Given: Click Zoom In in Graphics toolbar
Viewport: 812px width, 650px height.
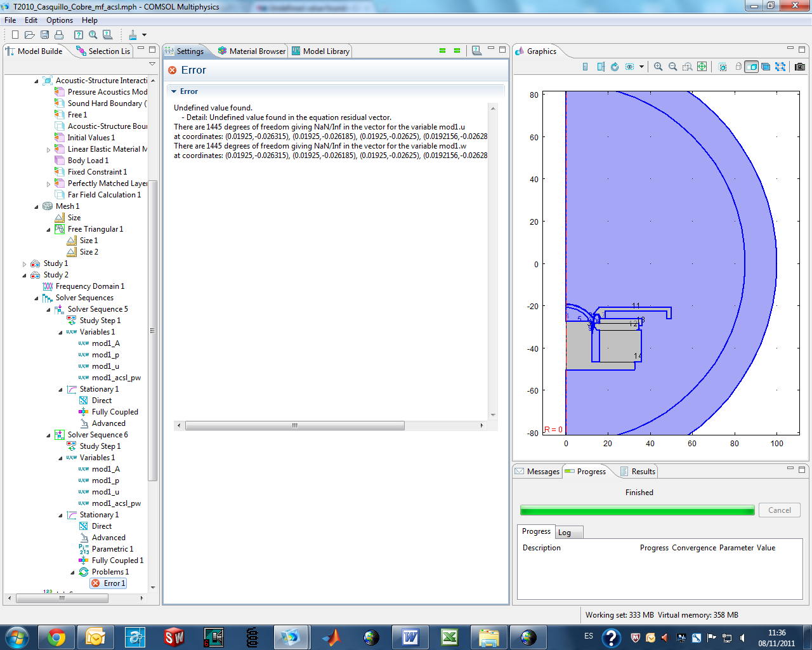Looking at the screenshot, I should pos(658,67).
